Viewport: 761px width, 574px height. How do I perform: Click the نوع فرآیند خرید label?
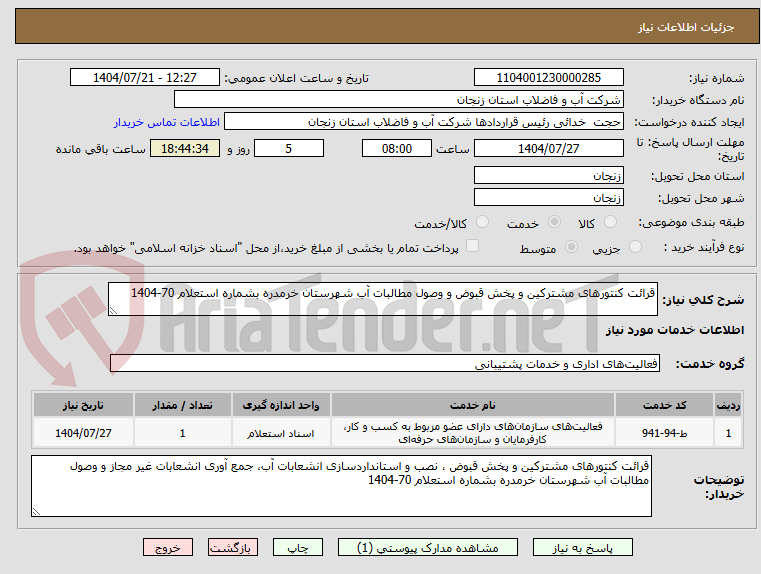[704, 247]
